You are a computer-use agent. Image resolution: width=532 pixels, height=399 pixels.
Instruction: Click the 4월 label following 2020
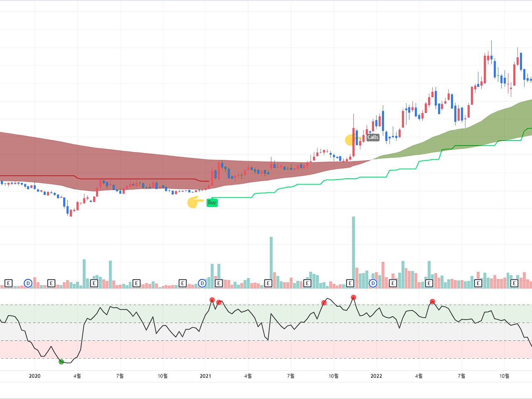(77, 376)
